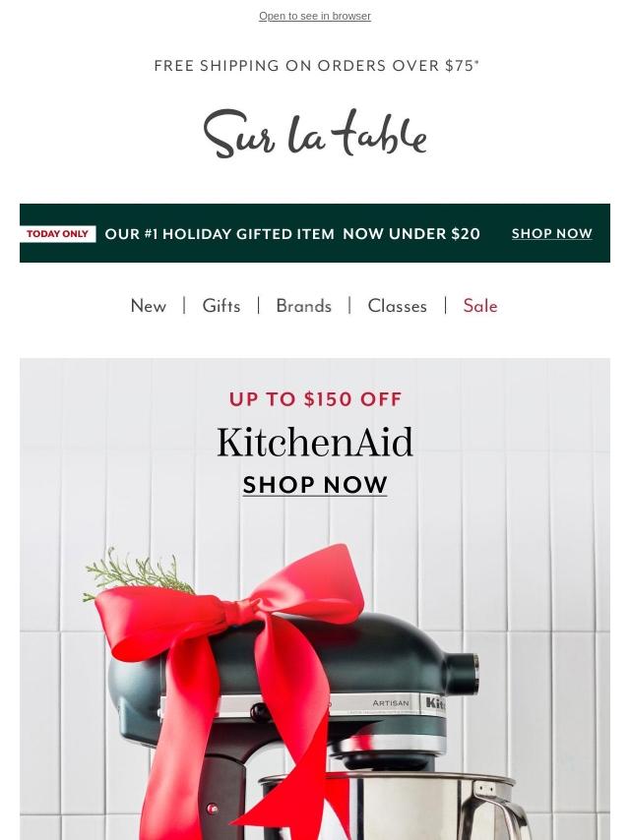The width and height of the screenshot is (630, 840).
Task: Click the KitchenAid heading
Action: [x=315, y=443]
